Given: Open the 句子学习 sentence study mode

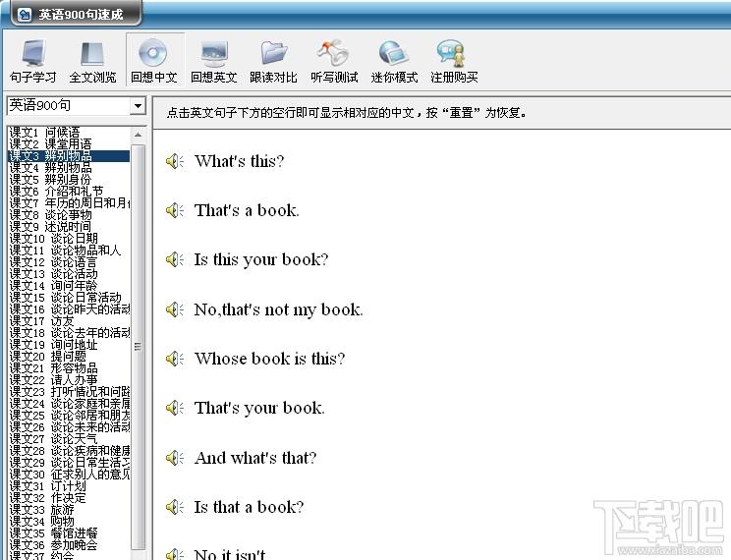Looking at the screenshot, I should point(33,61).
